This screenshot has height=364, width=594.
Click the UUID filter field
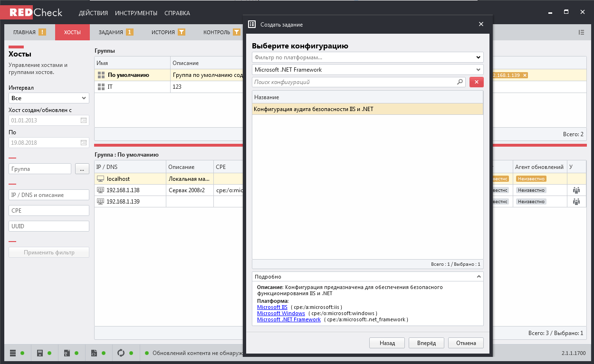[49, 226]
